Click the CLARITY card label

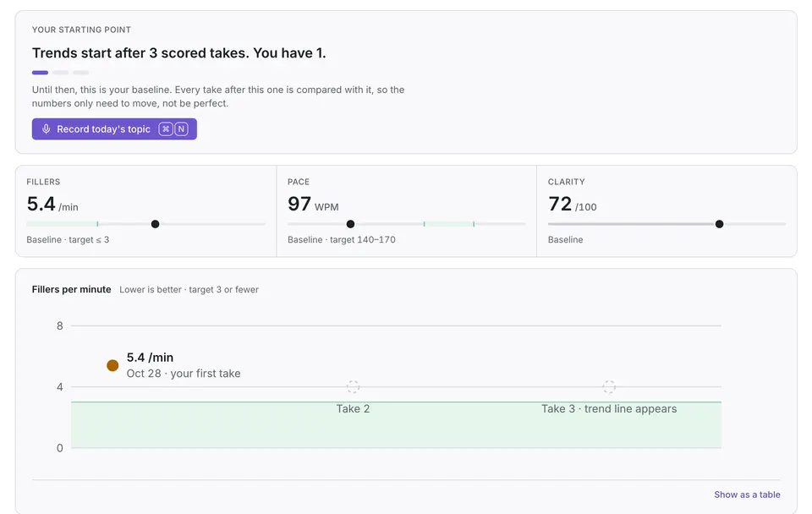(566, 182)
